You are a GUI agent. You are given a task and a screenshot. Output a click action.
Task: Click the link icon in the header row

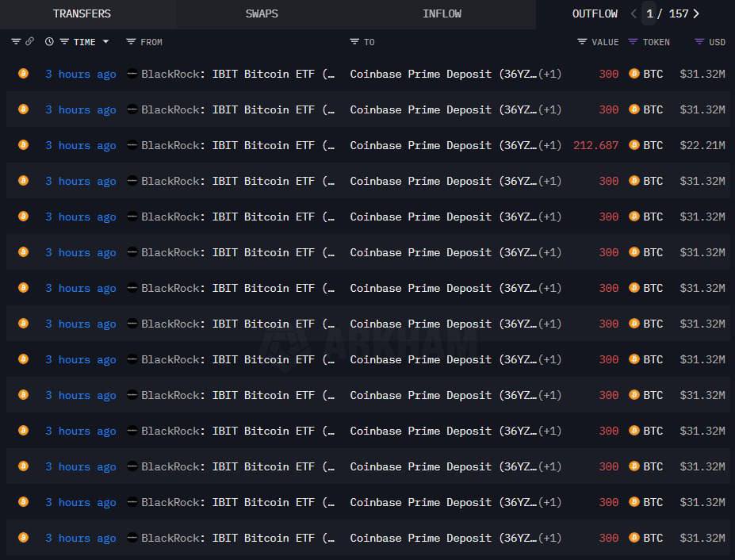[29, 41]
